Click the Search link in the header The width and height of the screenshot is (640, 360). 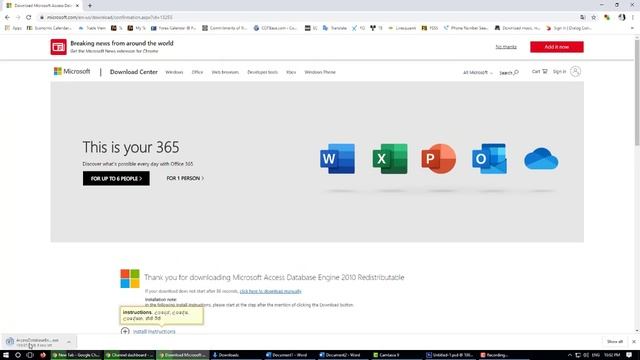pyautogui.click(x=509, y=72)
